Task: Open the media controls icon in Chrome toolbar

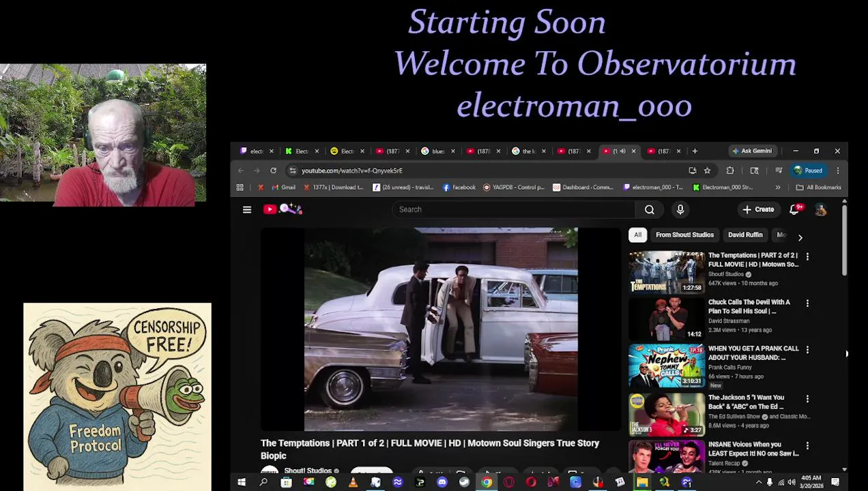Action: point(779,170)
